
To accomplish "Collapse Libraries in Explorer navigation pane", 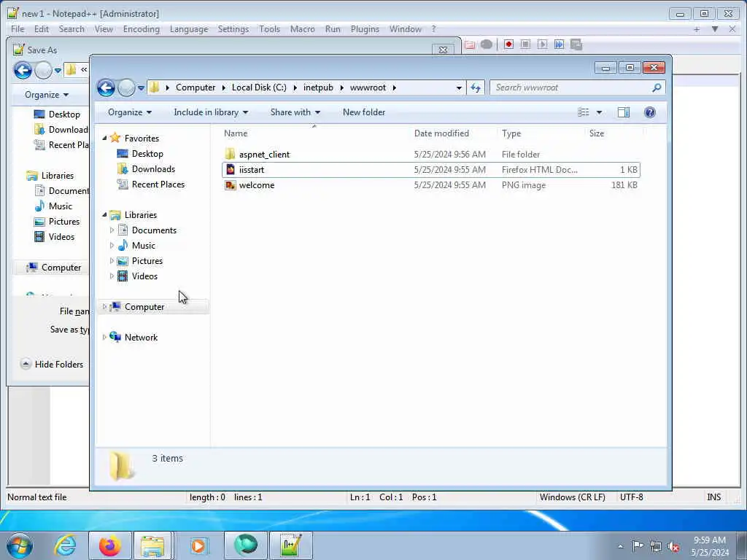I will point(105,215).
